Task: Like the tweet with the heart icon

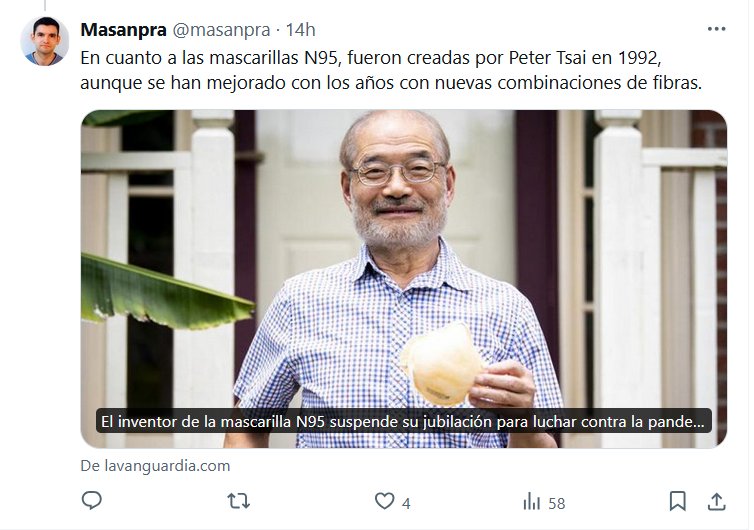Action: click(384, 501)
